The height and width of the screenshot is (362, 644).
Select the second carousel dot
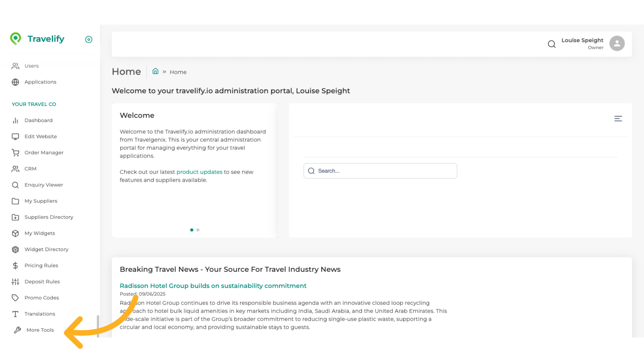pos(198,230)
